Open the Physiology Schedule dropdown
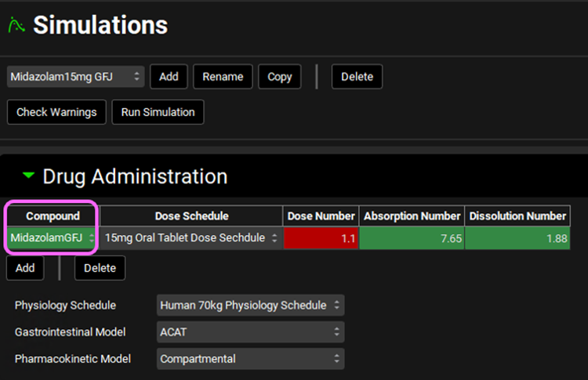 (x=250, y=305)
